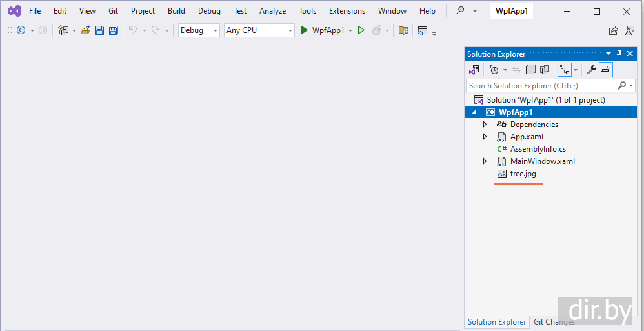Click the Open File folder icon
644x331 pixels.
pos(85,30)
